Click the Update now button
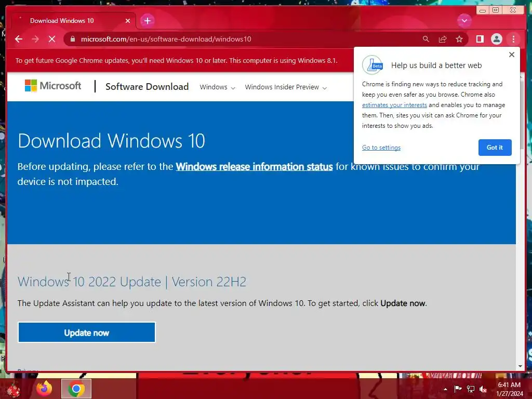The height and width of the screenshot is (399, 532). (87, 332)
